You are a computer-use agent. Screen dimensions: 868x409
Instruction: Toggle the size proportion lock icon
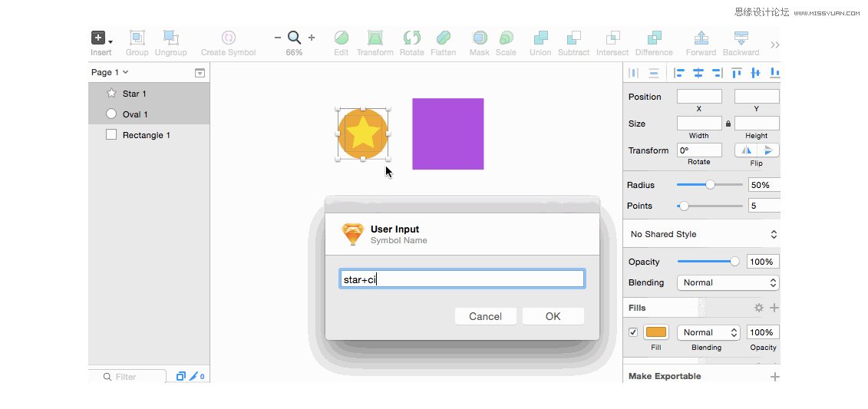click(x=728, y=124)
